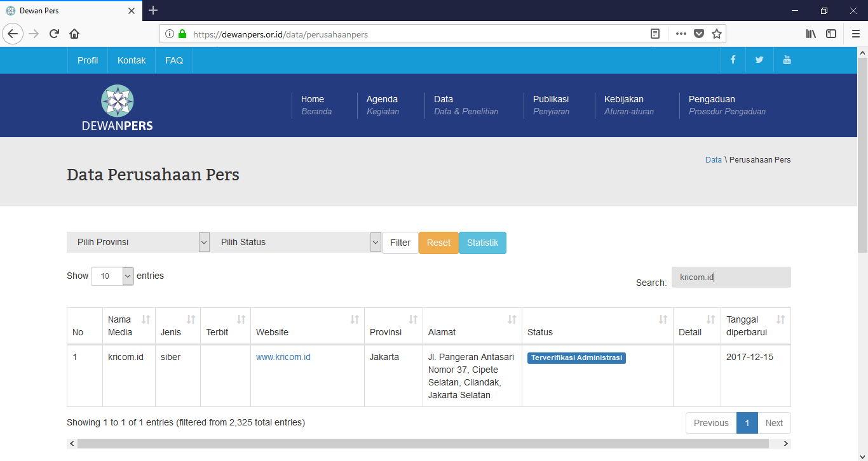Close the Dewan Pers tab
The image size is (868, 461).
[132, 11]
